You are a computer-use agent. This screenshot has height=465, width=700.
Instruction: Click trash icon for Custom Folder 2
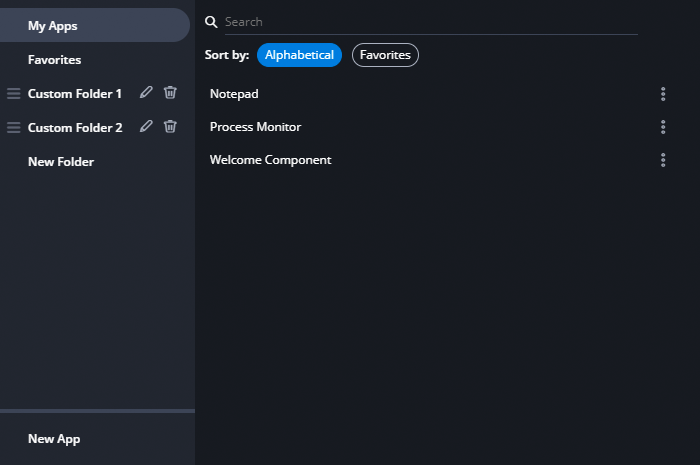(170, 126)
